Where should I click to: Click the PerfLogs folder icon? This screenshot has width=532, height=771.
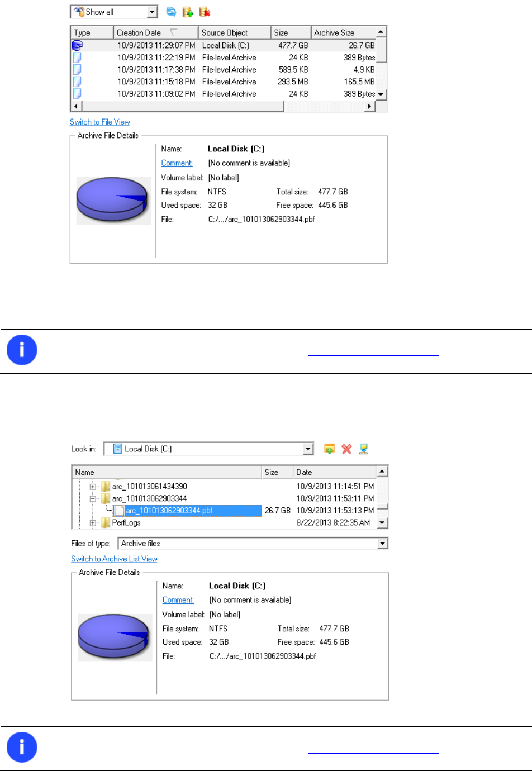pos(106,523)
